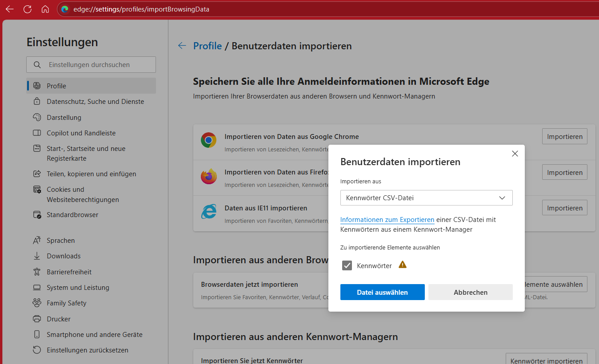Click the warning triangle next to Kennwörter
This screenshot has width=599, height=364.
(403, 265)
